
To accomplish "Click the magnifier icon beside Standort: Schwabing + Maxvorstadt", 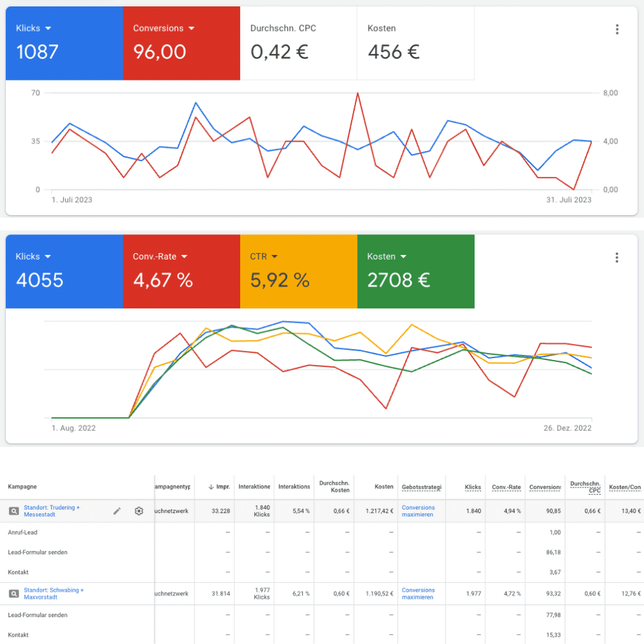I will point(15,592).
